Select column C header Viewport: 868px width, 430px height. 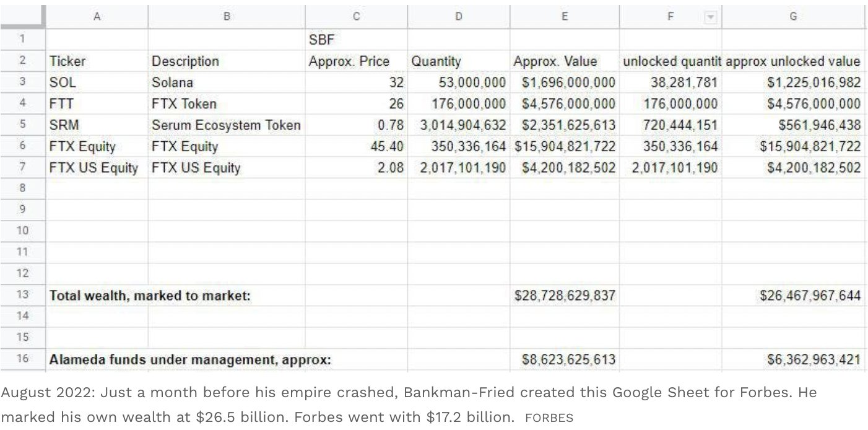click(x=357, y=17)
